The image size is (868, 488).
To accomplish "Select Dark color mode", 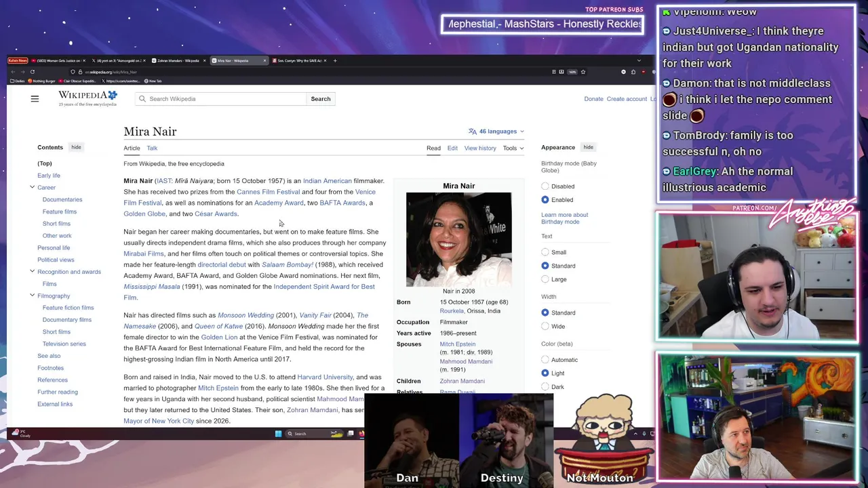I will 545,387.
